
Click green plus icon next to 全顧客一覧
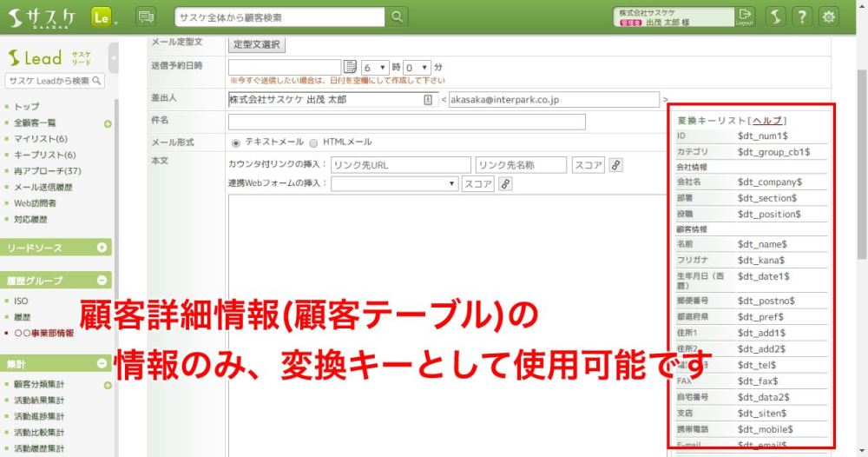click(x=108, y=123)
